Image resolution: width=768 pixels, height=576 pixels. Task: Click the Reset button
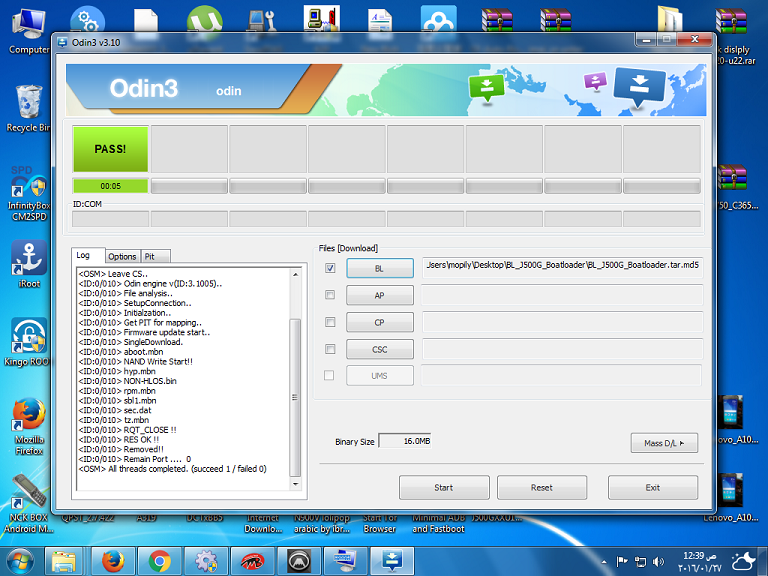[x=542, y=487]
